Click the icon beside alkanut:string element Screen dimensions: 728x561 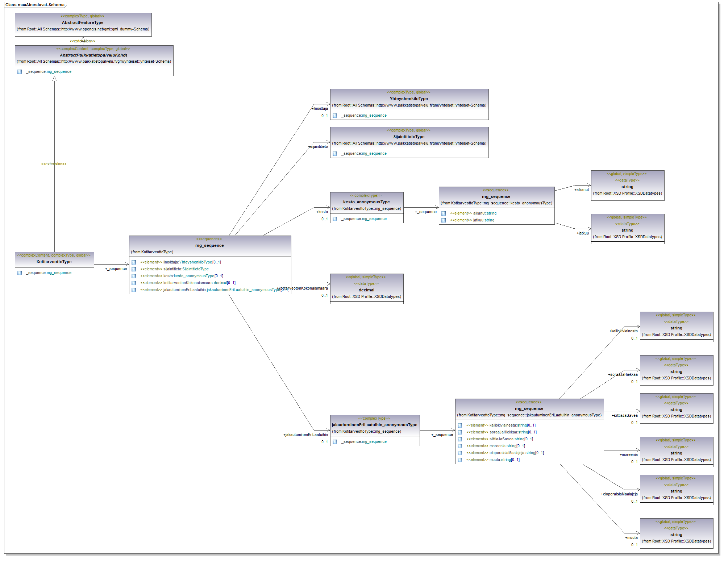444,213
